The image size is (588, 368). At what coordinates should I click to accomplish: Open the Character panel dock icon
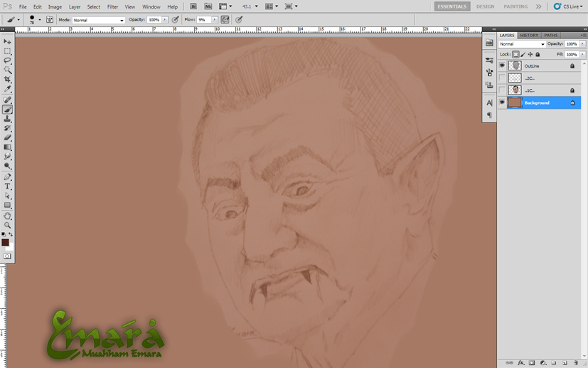489,102
